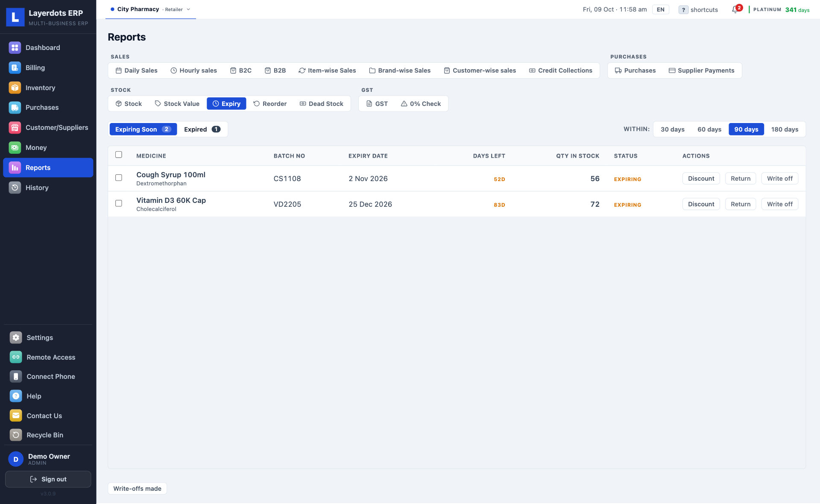The height and width of the screenshot is (504, 820).
Task: Open the Money icon in sidebar
Action: pos(15,148)
